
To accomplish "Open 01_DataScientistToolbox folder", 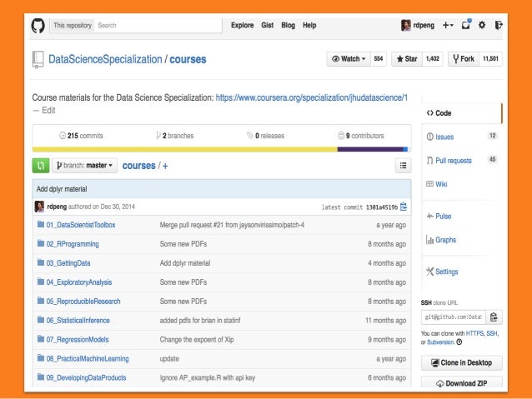I will click(81, 225).
